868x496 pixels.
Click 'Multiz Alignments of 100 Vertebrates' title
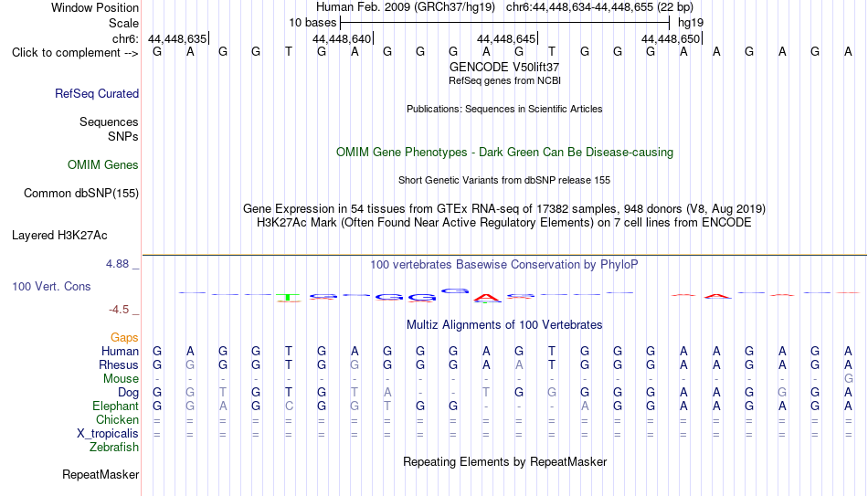click(504, 325)
